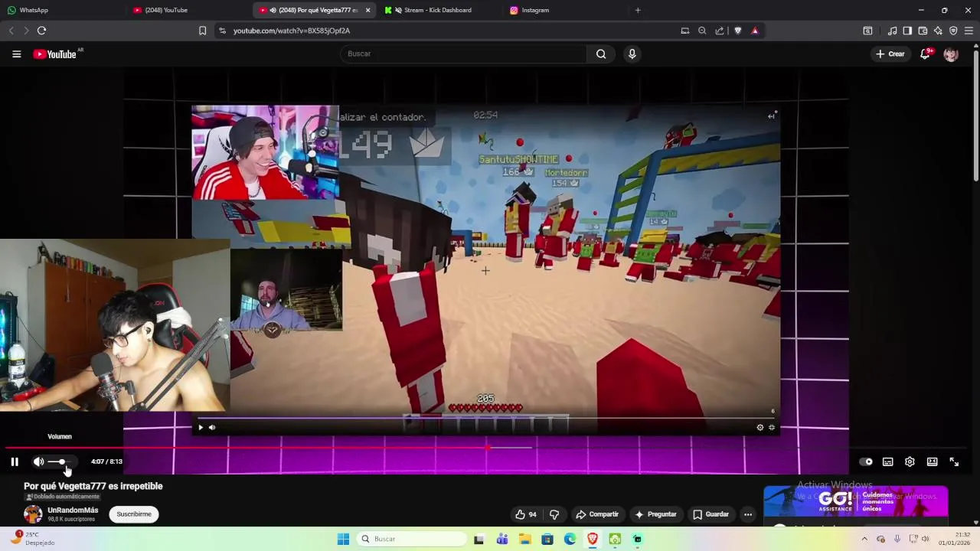Go back in browser history
Viewport: 980px width, 551px height.
(x=11, y=31)
